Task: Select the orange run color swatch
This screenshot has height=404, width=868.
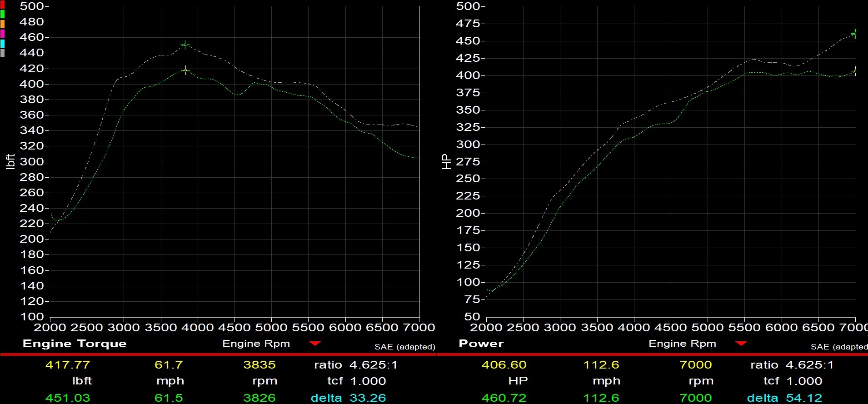Action: point(2,24)
